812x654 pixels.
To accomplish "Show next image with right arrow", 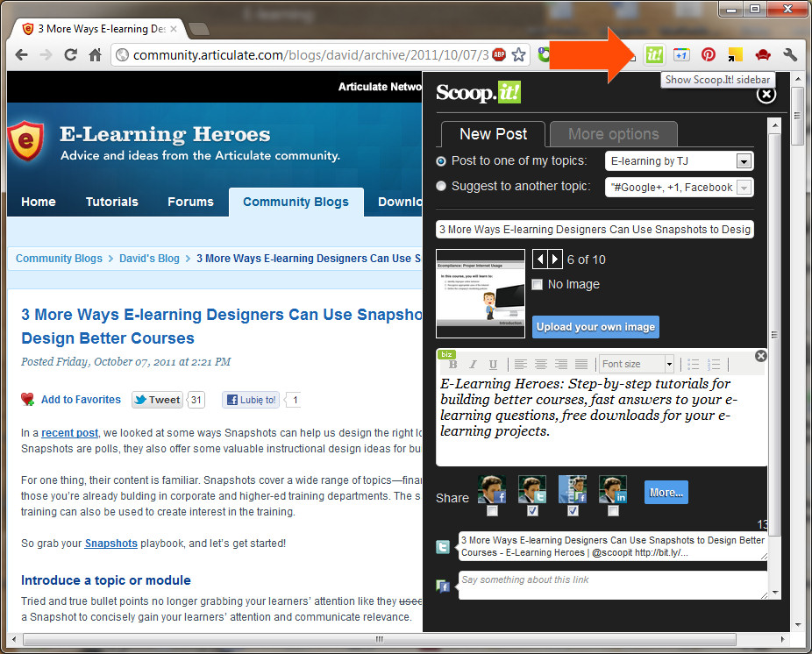I will (554, 259).
